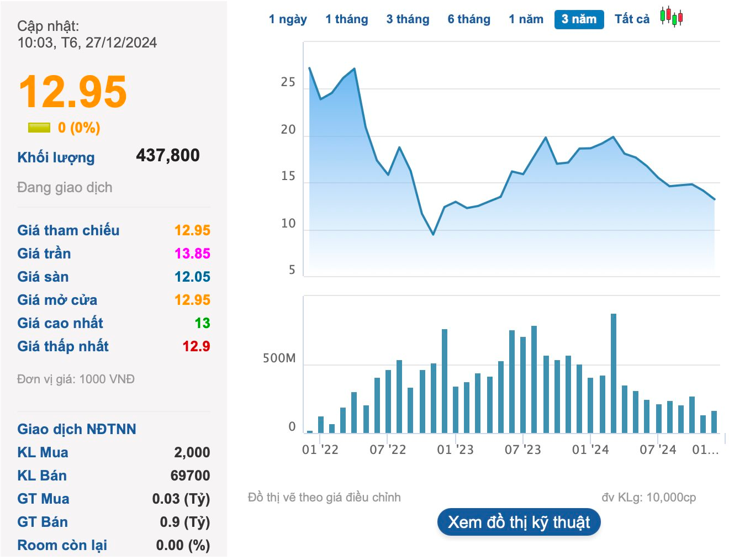This screenshot has height=560, width=729.
Task: Click the Giá thấp nhất label
Action: pos(62,346)
